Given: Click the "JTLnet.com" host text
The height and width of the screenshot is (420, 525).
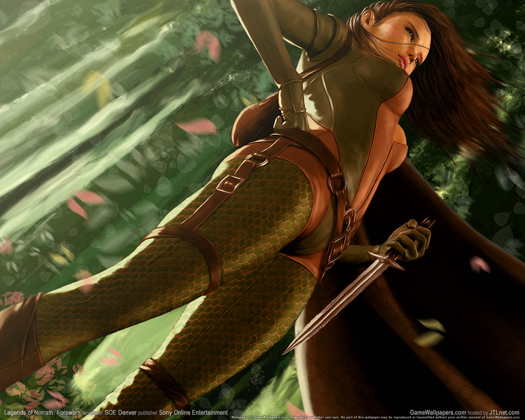Looking at the screenshot, I should click(x=504, y=413).
